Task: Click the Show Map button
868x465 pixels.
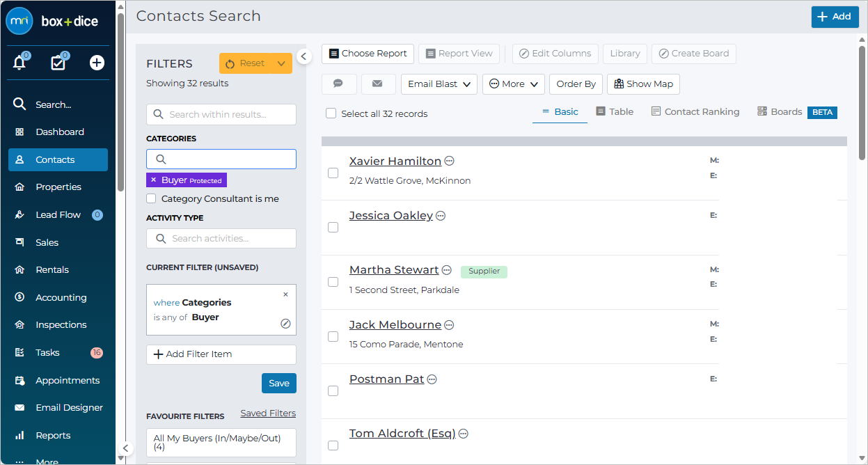Action: coord(643,84)
